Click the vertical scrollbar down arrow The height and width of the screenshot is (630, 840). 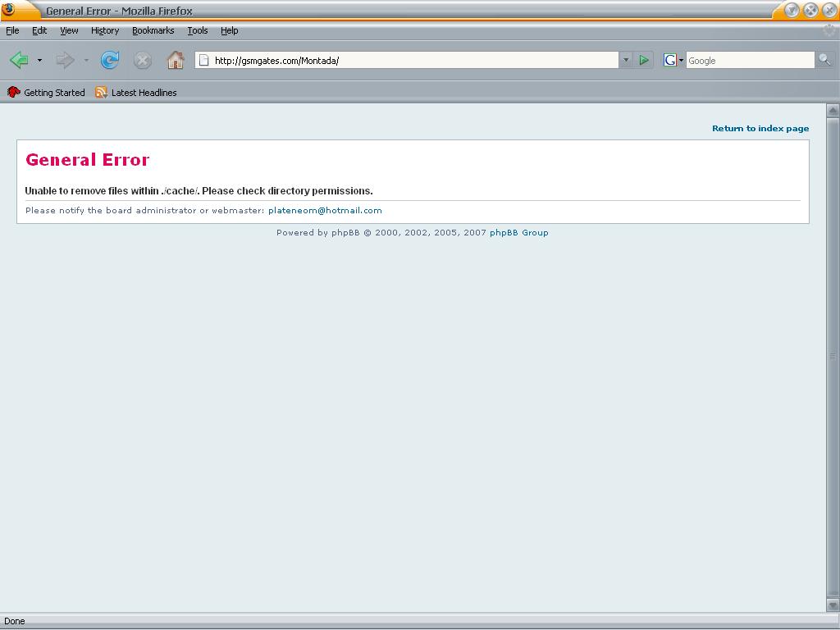pyautogui.click(x=833, y=605)
